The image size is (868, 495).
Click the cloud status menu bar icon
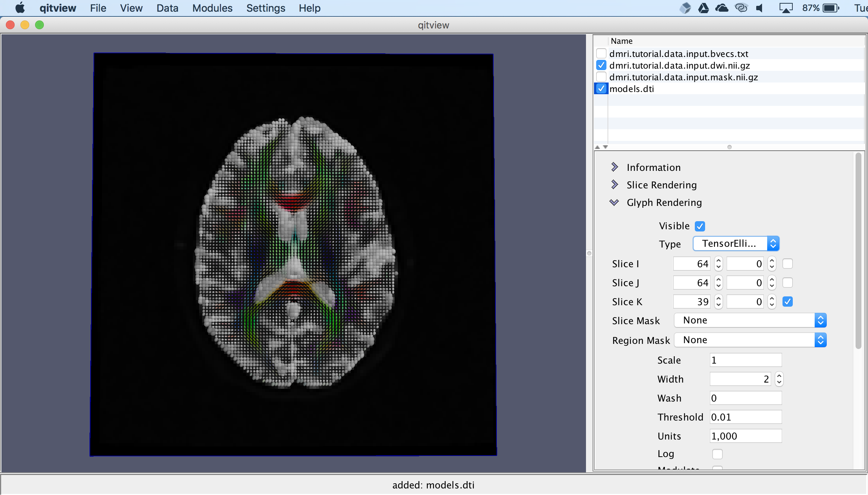pyautogui.click(x=722, y=8)
